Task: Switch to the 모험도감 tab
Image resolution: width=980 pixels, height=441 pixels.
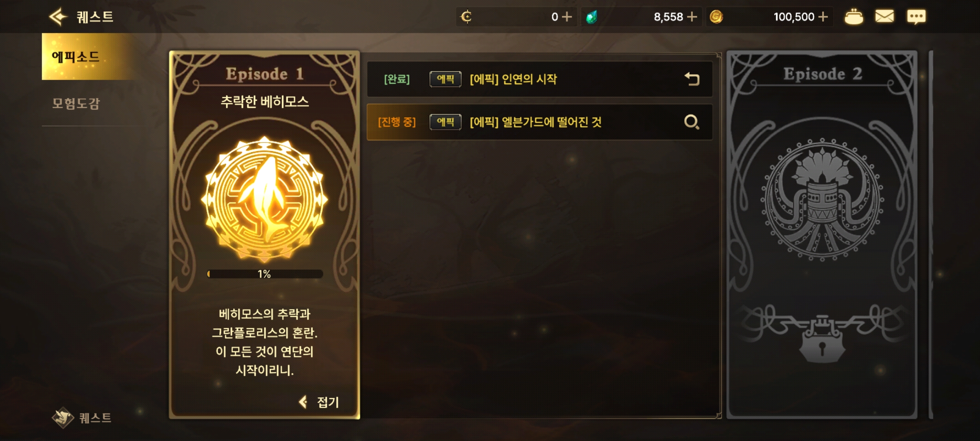Action: [76, 103]
